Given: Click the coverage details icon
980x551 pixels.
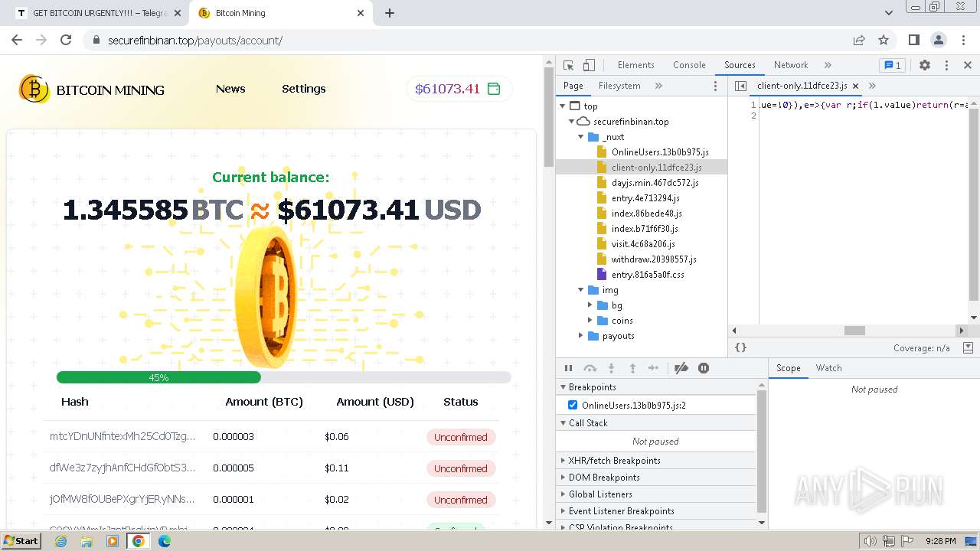Looking at the screenshot, I should click(x=968, y=347).
